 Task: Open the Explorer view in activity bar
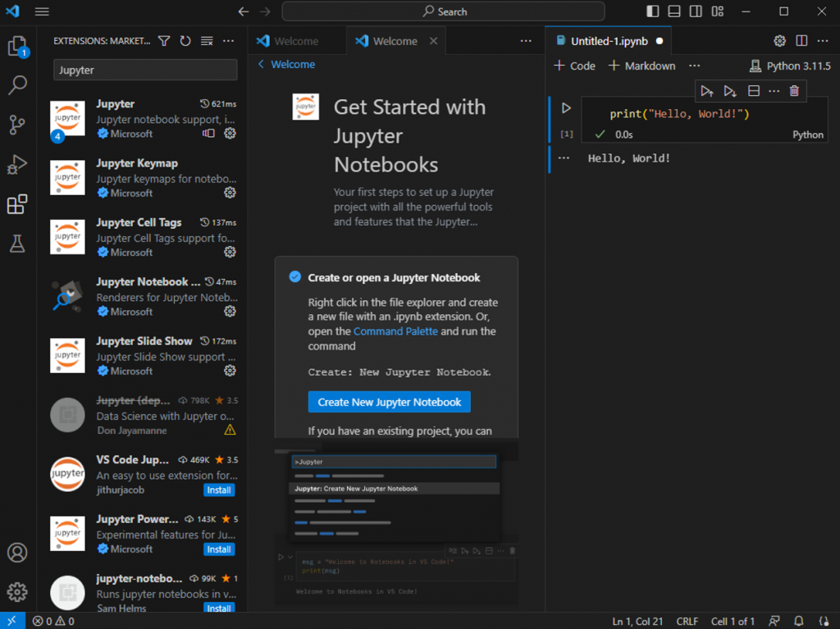pyautogui.click(x=17, y=46)
